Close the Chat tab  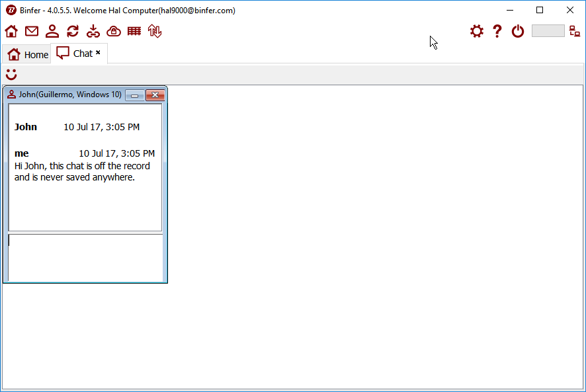(x=98, y=53)
